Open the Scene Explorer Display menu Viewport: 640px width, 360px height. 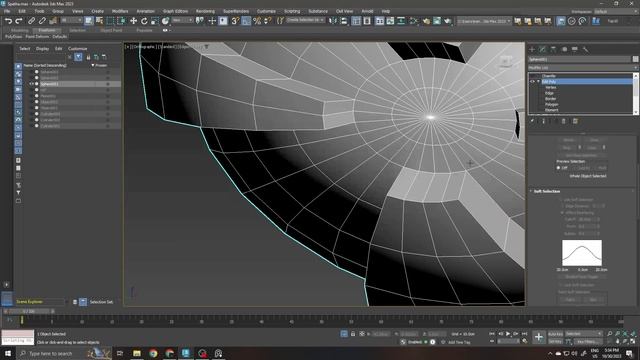point(42,49)
